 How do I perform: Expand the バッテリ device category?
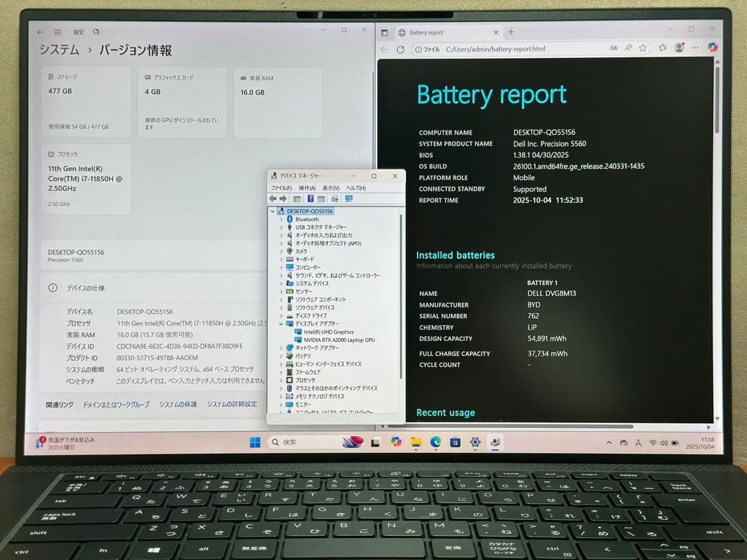point(281,355)
